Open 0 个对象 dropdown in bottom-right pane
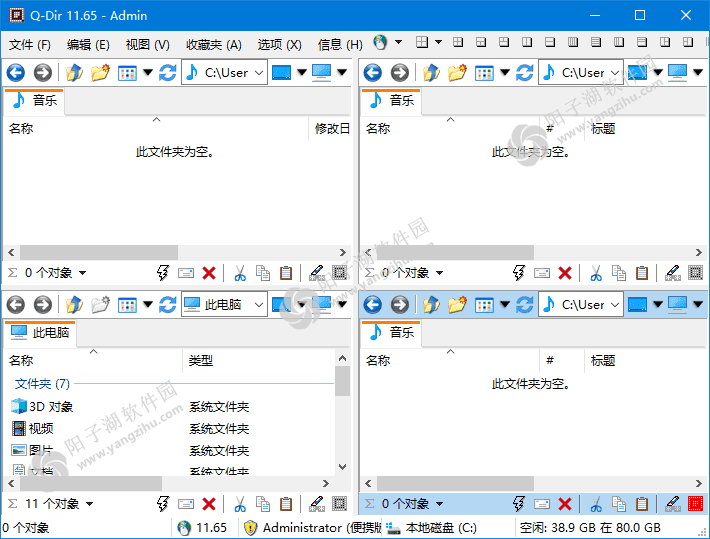The width and height of the screenshot is (710, 539). coord(439,504)
